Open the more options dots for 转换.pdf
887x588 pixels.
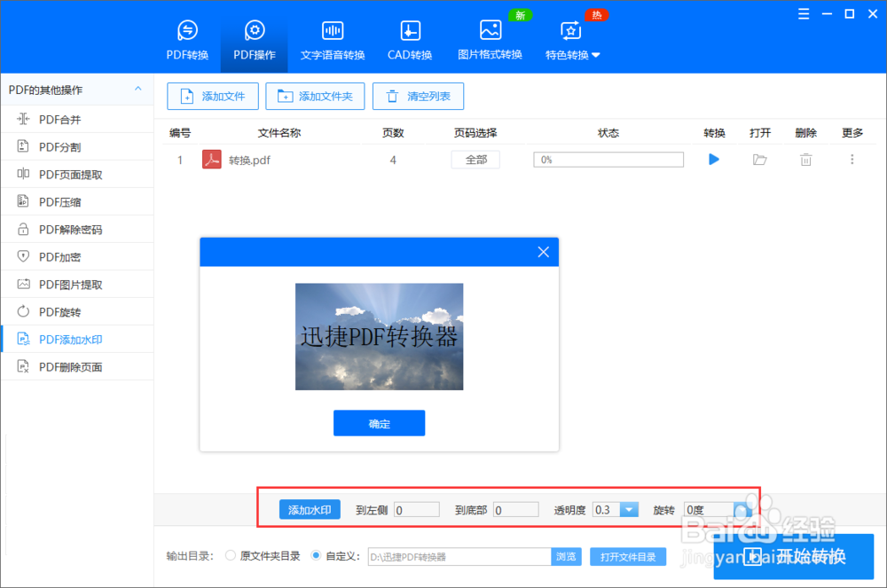[852, 160]
